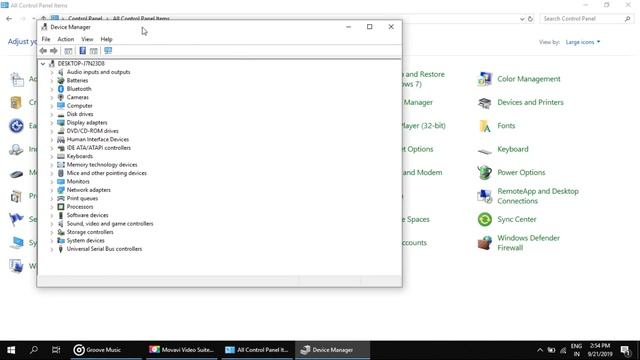Select the Disk drives icon
The height and width of the screenshot is (360, 640).
[61, 114]
